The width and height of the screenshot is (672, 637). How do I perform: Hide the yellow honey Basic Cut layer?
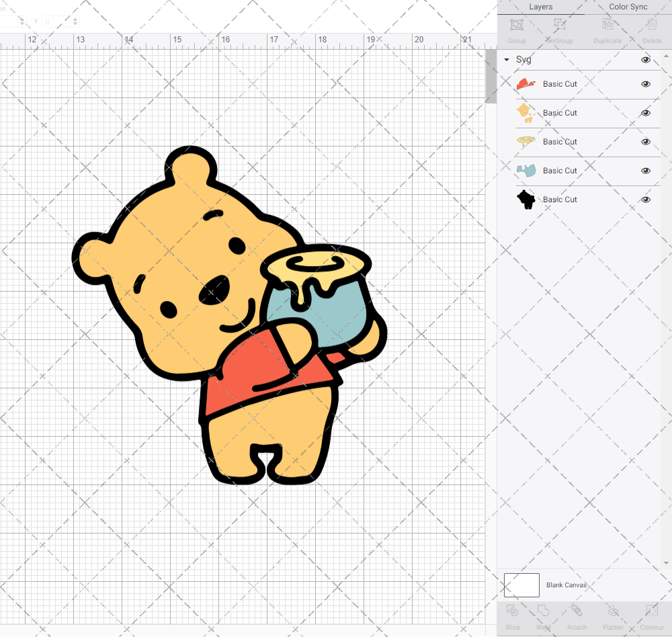point(646,142)
